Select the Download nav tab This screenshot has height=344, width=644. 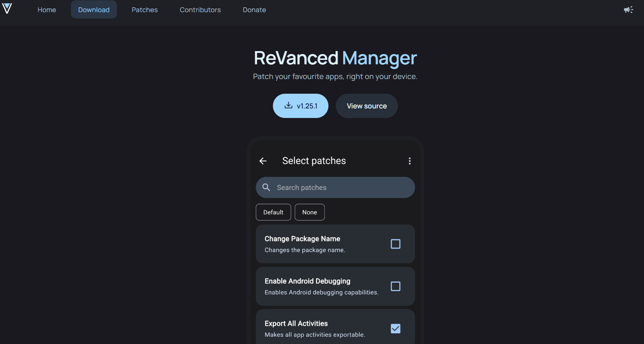click(94, 10)
